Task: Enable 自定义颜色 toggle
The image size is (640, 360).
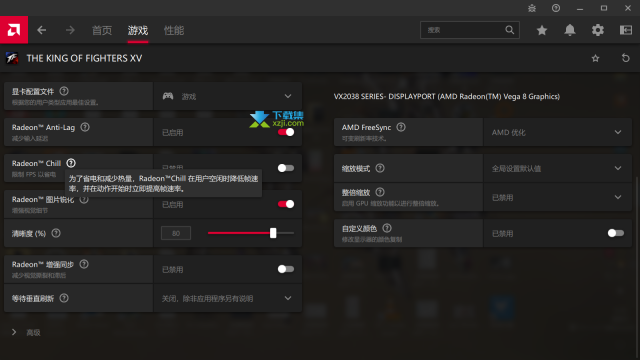Action: point(616,233)
